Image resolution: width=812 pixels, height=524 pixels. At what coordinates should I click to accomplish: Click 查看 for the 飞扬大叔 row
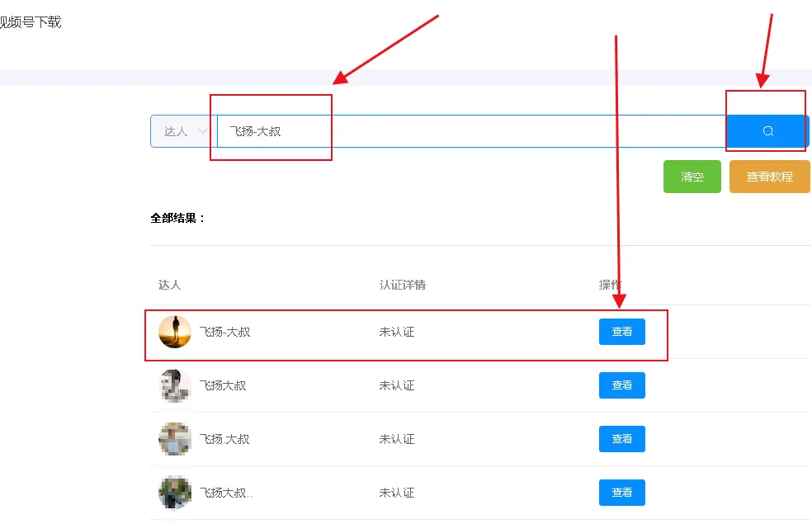622,385
